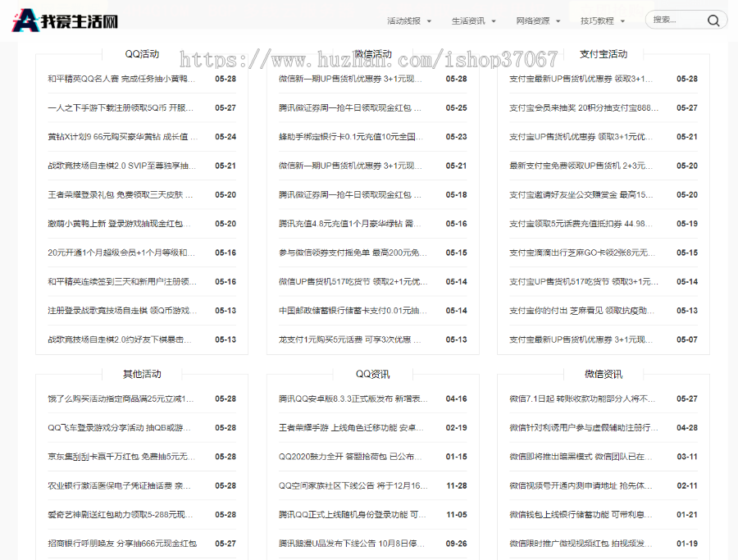Open 支付宝UP售货机517吃货节 article
Viewport: 738px width, 560px height.
(x=584, y=281)
